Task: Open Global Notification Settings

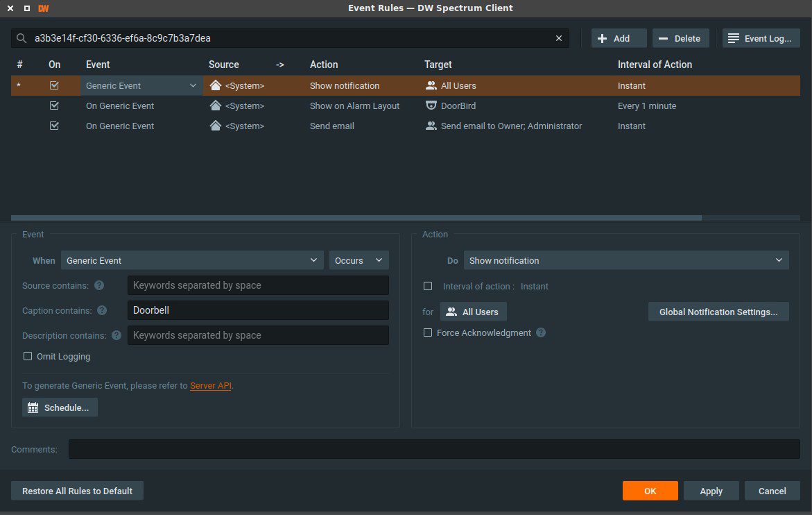Action: (x=718, y=312)
